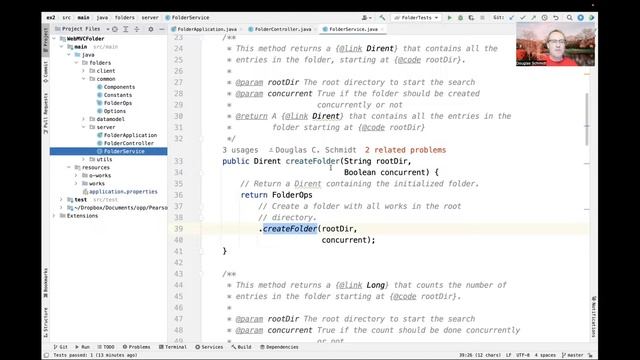
Task: Click Select Opened File target icon
Action: (x=115, y=29)
